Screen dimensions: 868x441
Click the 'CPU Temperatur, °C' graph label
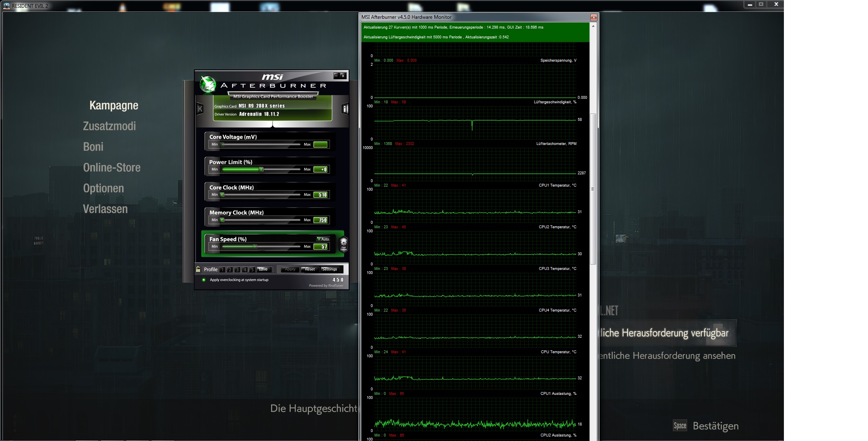pyautogui.click(x=559, y=352)
